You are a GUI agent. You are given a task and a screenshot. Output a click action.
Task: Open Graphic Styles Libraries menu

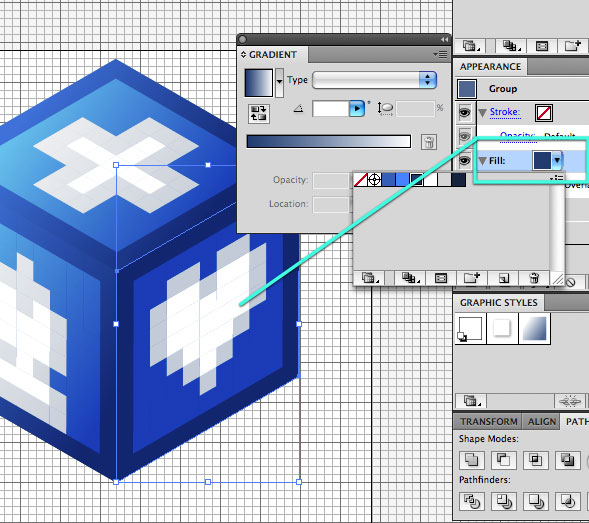[471, 401]
